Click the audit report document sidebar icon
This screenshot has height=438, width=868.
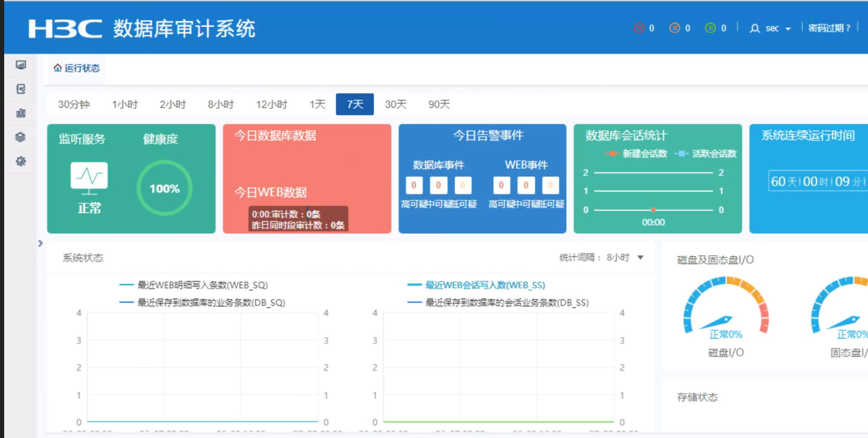(x=21, y=89)
